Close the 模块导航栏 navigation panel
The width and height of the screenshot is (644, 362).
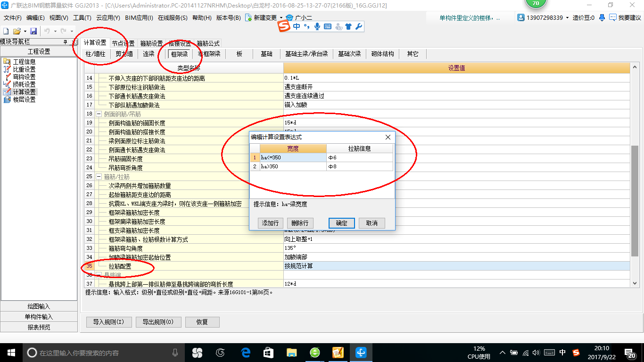pyautogui.click(x=74, y=42)
